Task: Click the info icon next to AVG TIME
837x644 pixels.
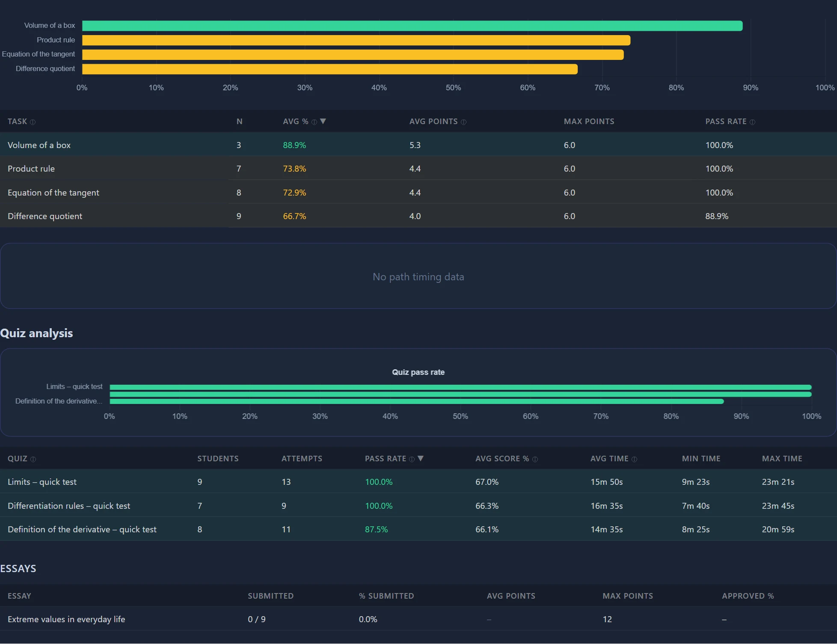Action: coord(634,460)
